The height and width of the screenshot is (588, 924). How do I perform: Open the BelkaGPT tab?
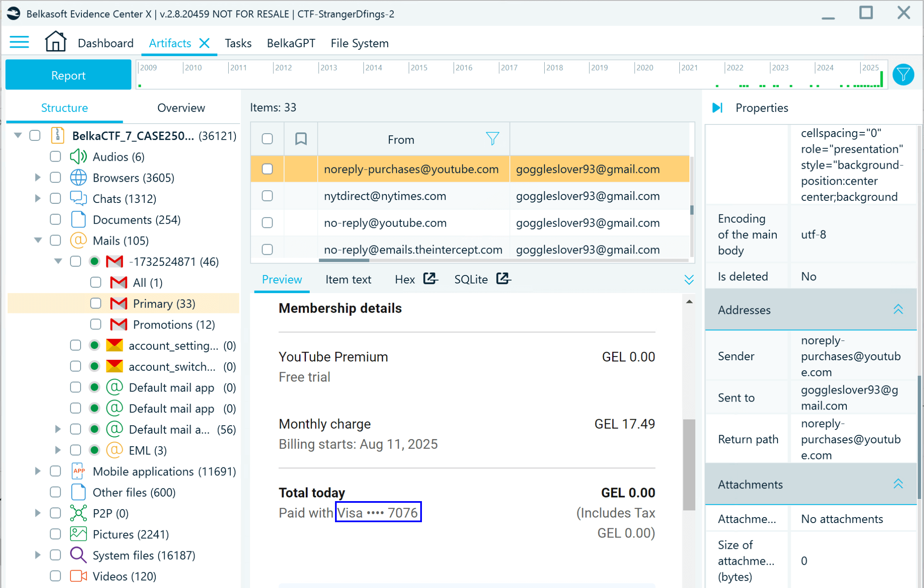pos(291,43)
